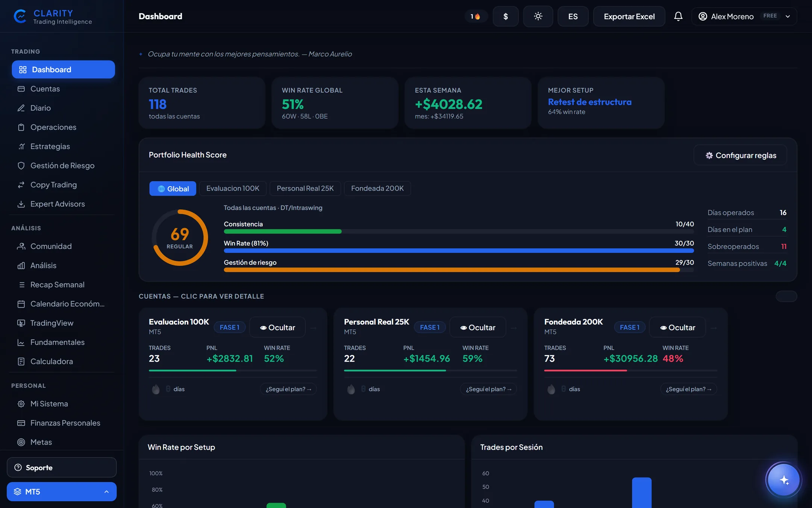
Task: Open Calculadora tool
Action: (x=63, y=361)
